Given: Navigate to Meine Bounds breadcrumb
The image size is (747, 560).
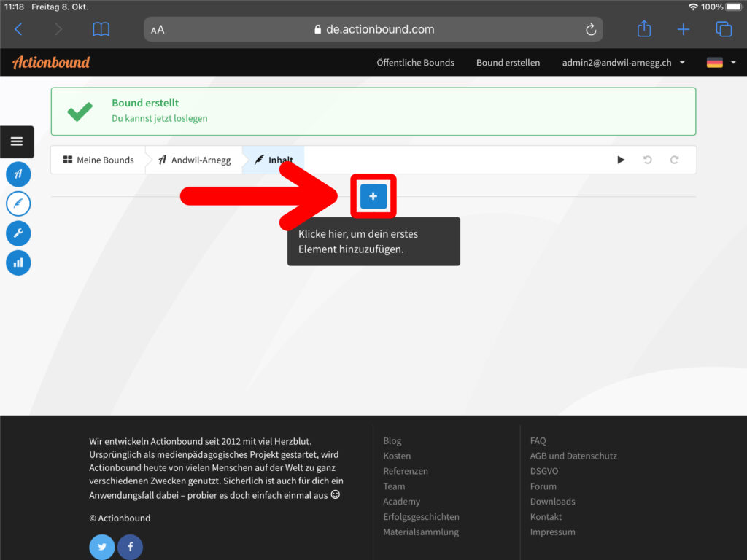Looking at the screenshot, I should (x=98, y=160).
